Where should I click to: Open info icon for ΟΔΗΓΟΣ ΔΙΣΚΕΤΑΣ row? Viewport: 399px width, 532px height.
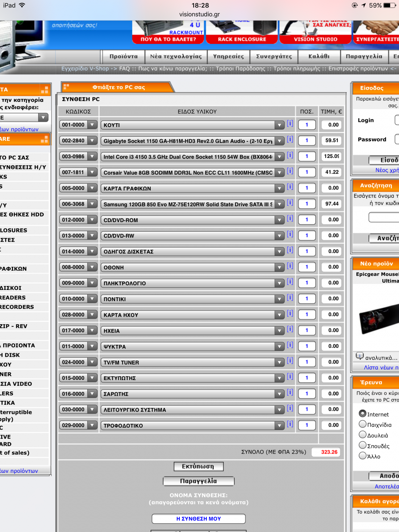[x=290, y=250]
